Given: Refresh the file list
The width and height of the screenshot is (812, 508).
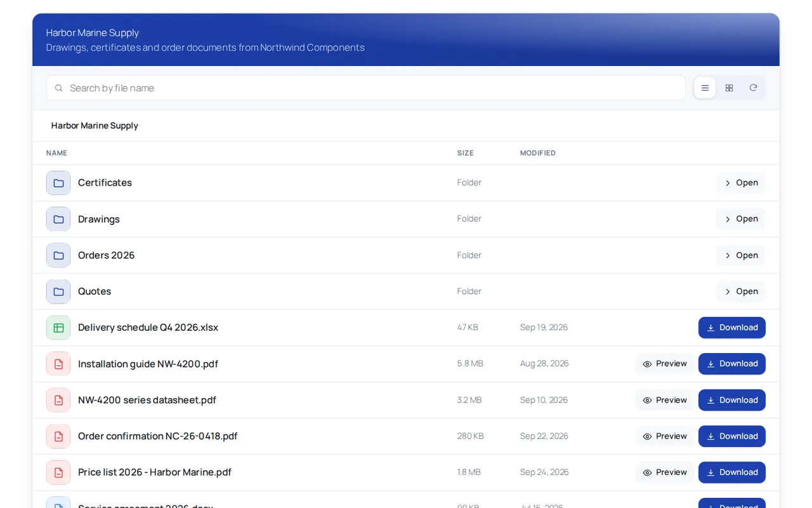Looking at the screenshot, I should tap(753, 88).
